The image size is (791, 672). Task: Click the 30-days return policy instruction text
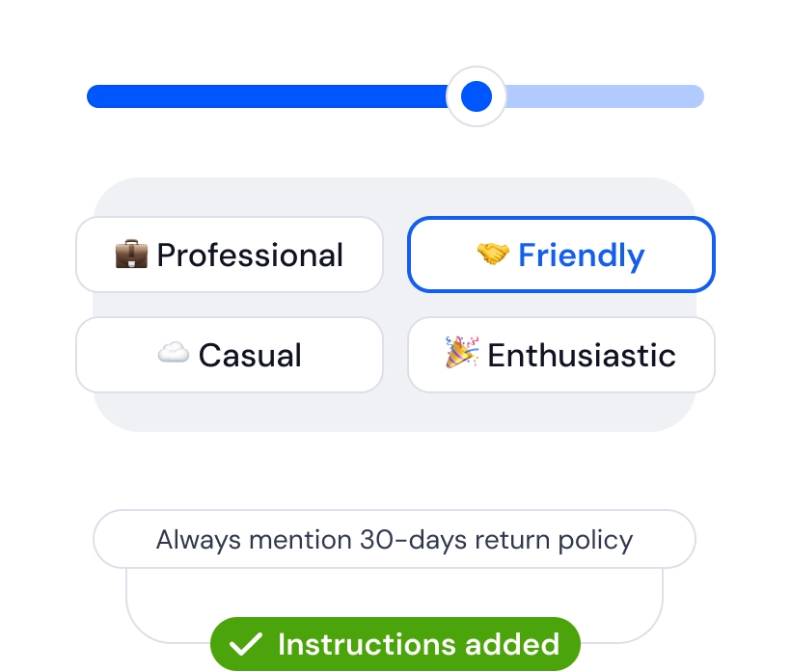395,539
